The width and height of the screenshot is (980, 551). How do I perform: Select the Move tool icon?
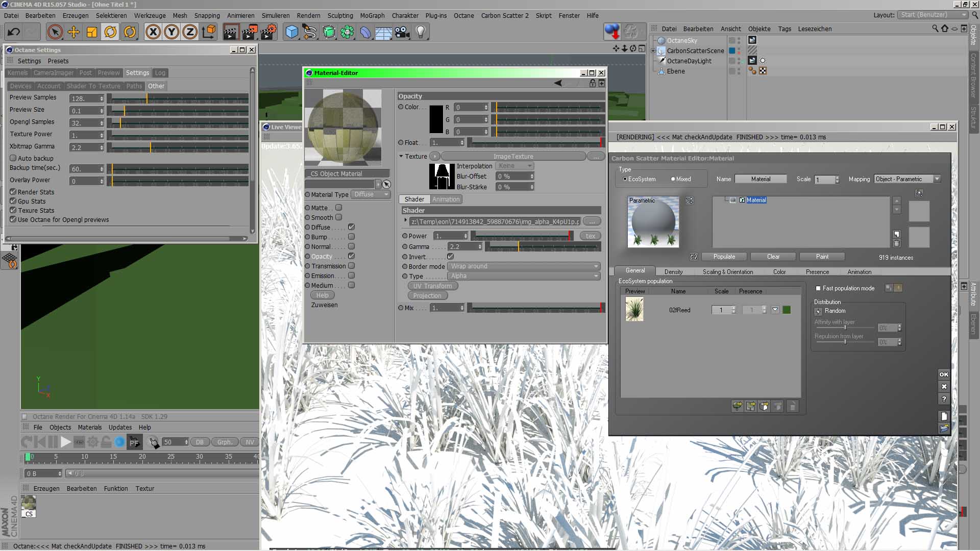click(x=73, y=32)
